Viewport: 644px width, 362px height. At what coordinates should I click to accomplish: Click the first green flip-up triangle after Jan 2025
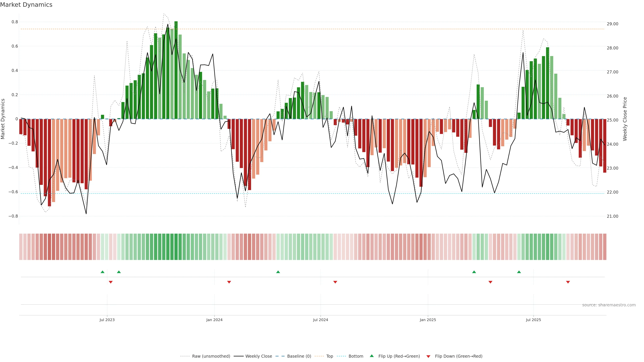(474, 272)
